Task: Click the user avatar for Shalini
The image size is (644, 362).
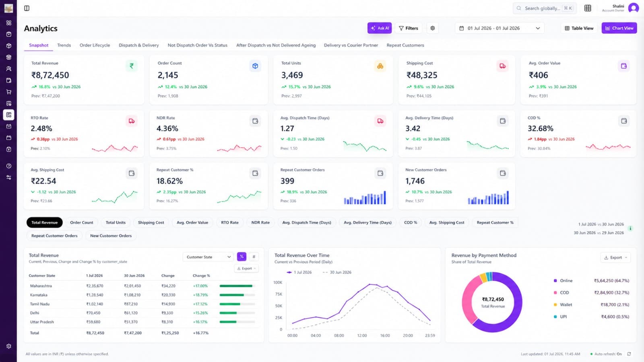Action: pyautogui.click(x=634, y=8)
